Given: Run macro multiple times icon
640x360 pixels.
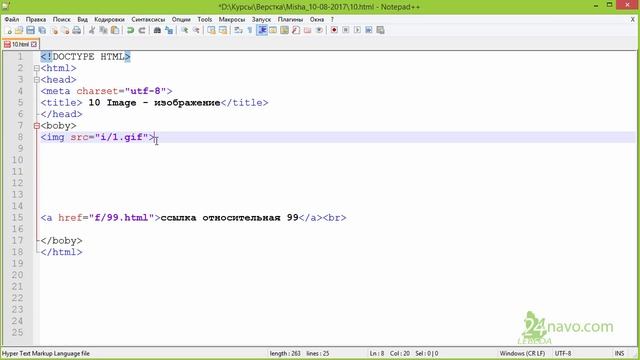Looking at the screenshot, I should (369, 30).
